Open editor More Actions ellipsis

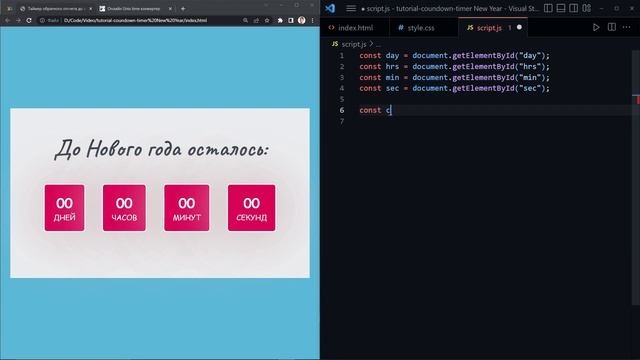[x=627, y=27]
